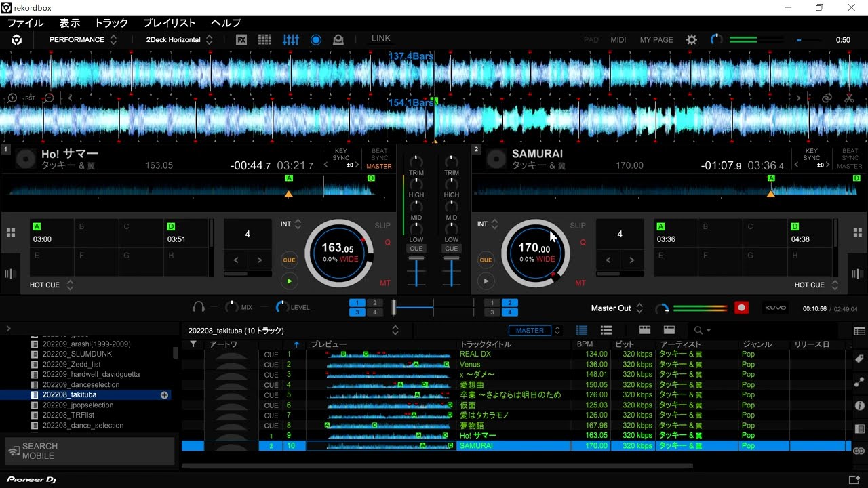This screenshot has height=488, width=868.
Task: Click the KUVO icon in the status bar
Action: click(x=775, y=307)
